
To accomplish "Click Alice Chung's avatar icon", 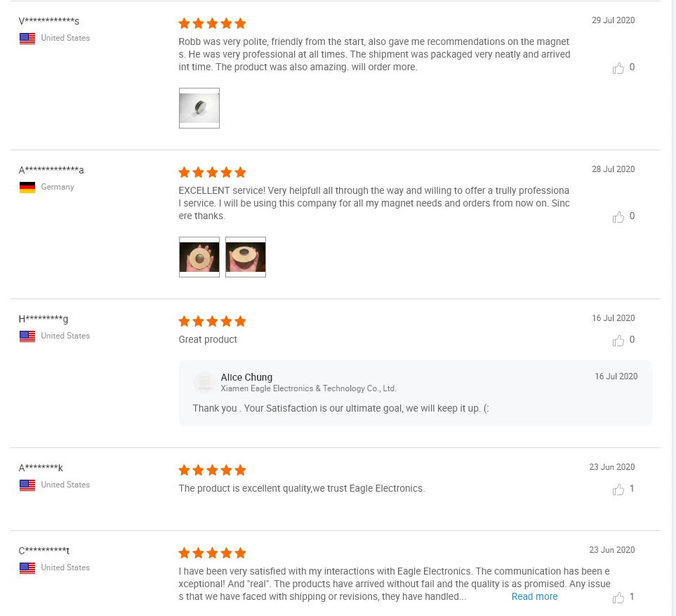I will 204,383.
